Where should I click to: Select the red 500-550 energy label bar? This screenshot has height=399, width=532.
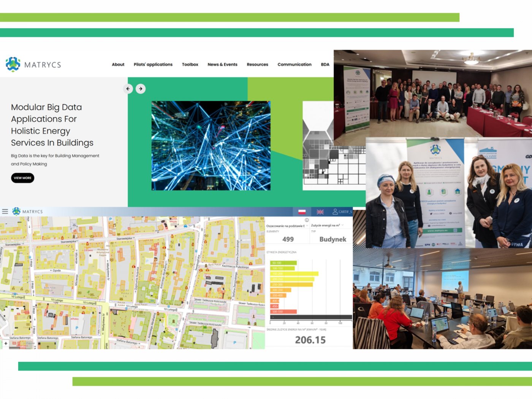(x=283, y=312)
